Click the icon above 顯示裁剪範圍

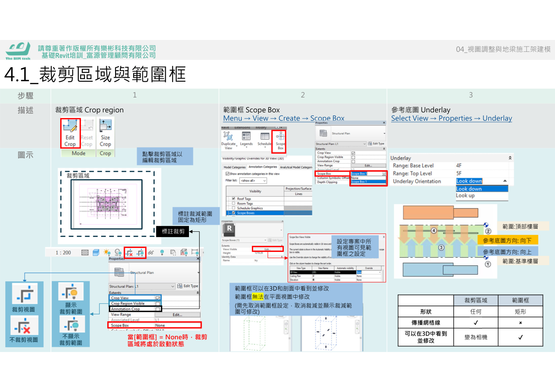tap(71, 291)
